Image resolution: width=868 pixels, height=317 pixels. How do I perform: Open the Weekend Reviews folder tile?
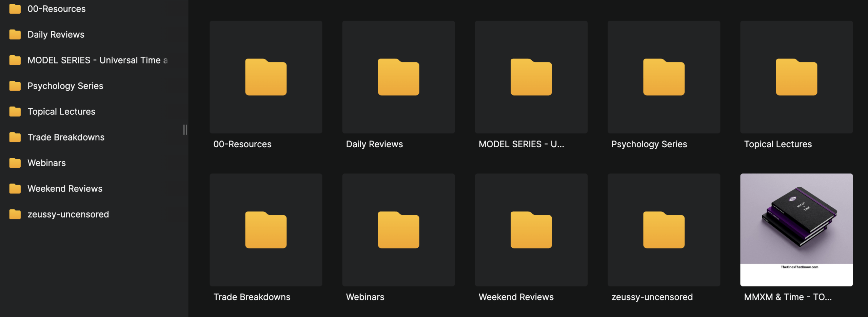coord(531,230)
